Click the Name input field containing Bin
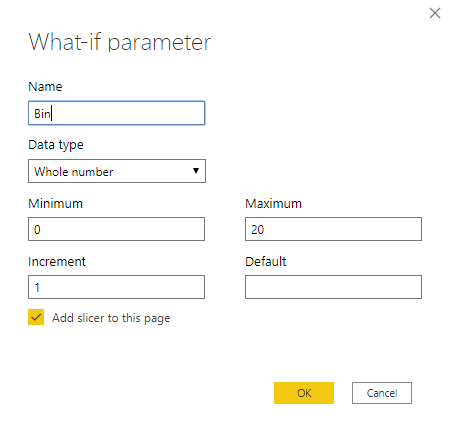The width and height of the screenshot is (449, 432). [x=116, y=113]
